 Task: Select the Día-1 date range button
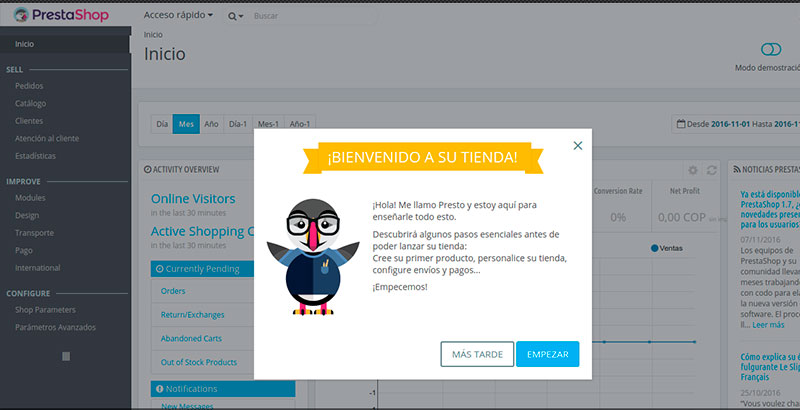pos(238,124)
